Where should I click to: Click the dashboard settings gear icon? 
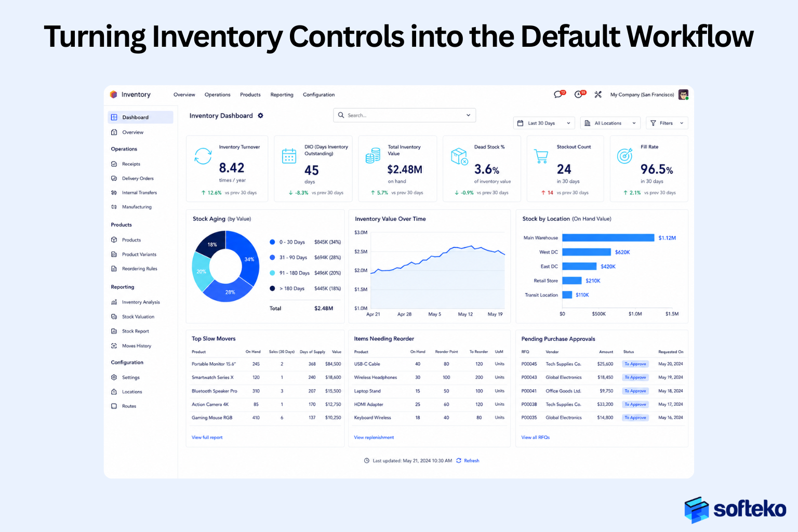tap(260, 116)
